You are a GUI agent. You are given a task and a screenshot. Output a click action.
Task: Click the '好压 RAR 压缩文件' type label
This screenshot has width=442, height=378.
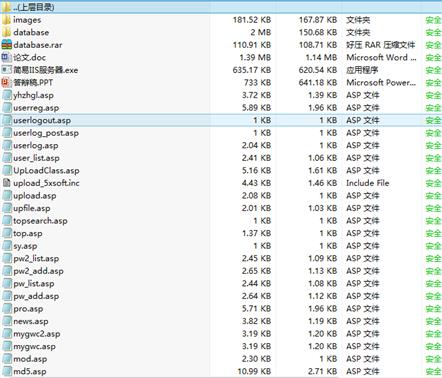pyautogui.click(x=381, y=45)
